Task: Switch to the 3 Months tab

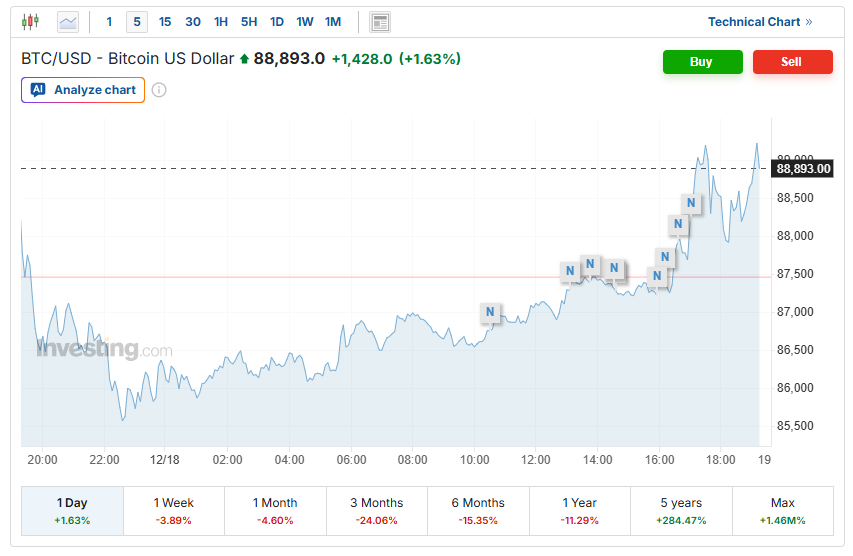Action: pyautogui.click(x=377, y=511)
